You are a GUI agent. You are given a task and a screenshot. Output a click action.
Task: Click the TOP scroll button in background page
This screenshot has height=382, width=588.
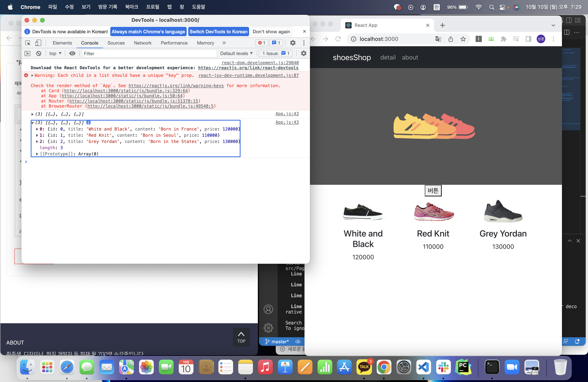[241, 337]
